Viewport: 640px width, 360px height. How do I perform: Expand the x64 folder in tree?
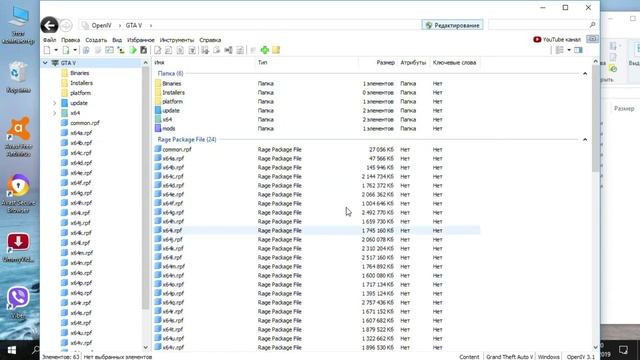coord(54,113)
